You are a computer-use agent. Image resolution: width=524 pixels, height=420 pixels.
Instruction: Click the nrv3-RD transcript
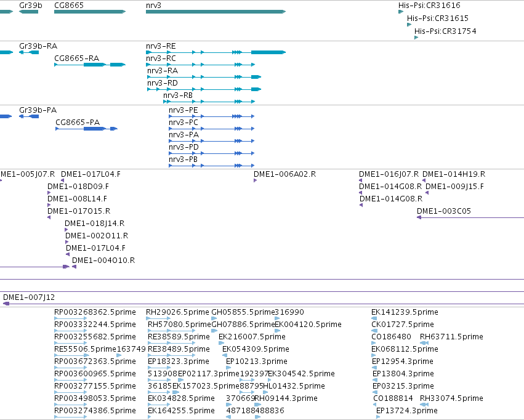[x=163, y=83]
